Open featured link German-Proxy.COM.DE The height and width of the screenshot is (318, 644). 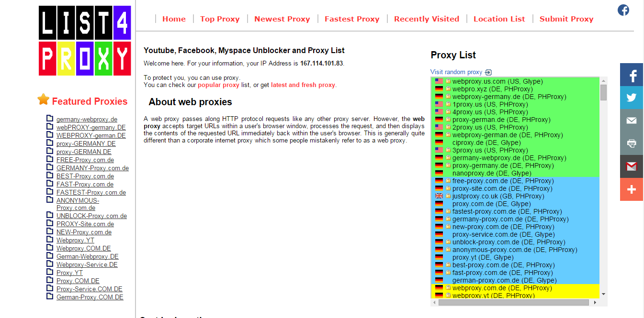[90, 297]
